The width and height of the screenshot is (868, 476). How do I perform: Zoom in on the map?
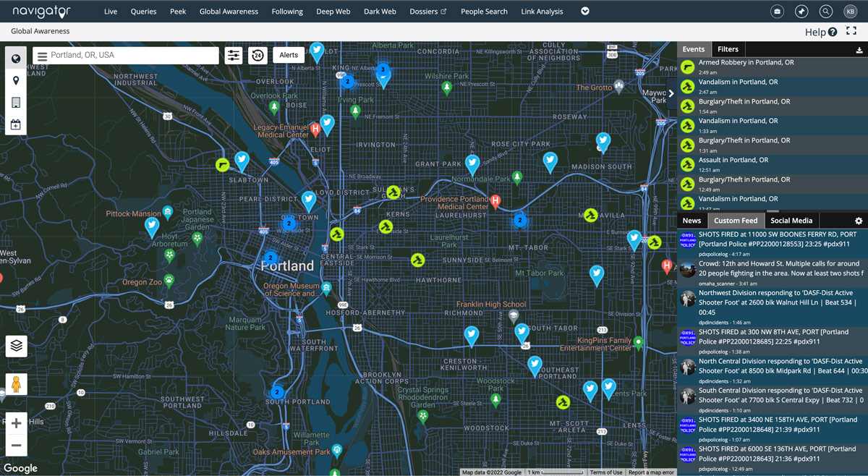tap(17, 424)
